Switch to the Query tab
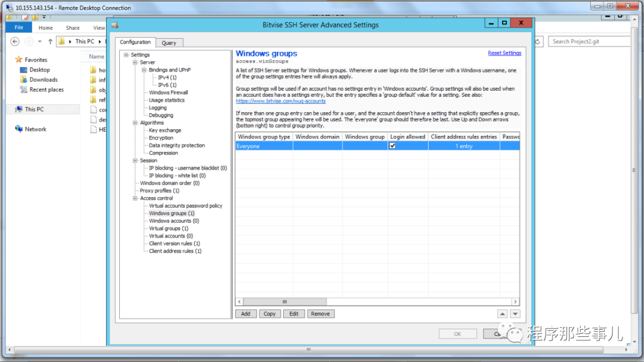The height and width of the screenshot is (362, 644). pos(169,43)
